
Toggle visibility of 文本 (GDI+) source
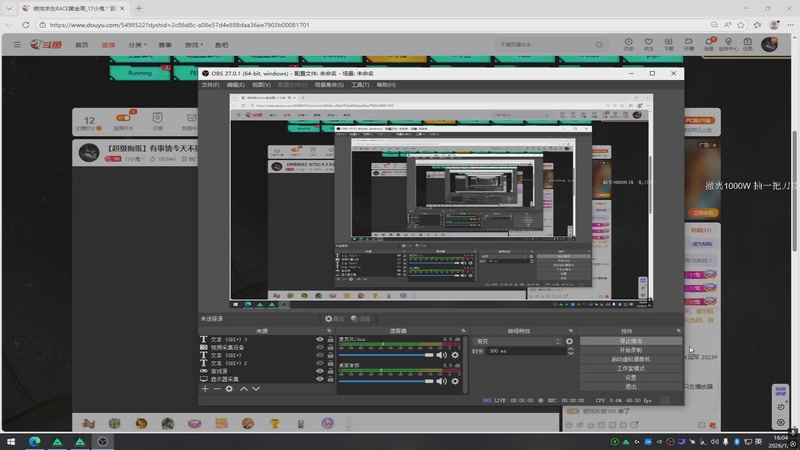coord(320,355)
